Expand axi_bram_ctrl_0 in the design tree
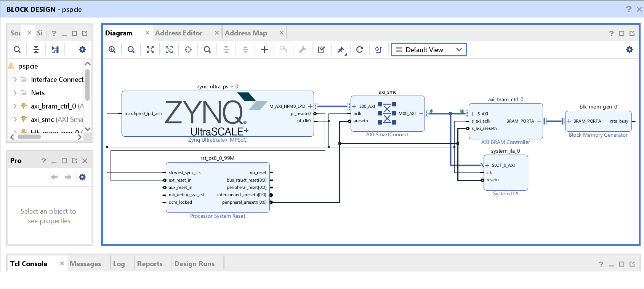 click(x=15, y=106)
